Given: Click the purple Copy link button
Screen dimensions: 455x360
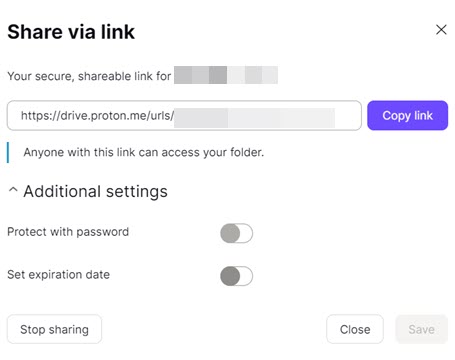Looking at the screenshot, I should 407,115.
